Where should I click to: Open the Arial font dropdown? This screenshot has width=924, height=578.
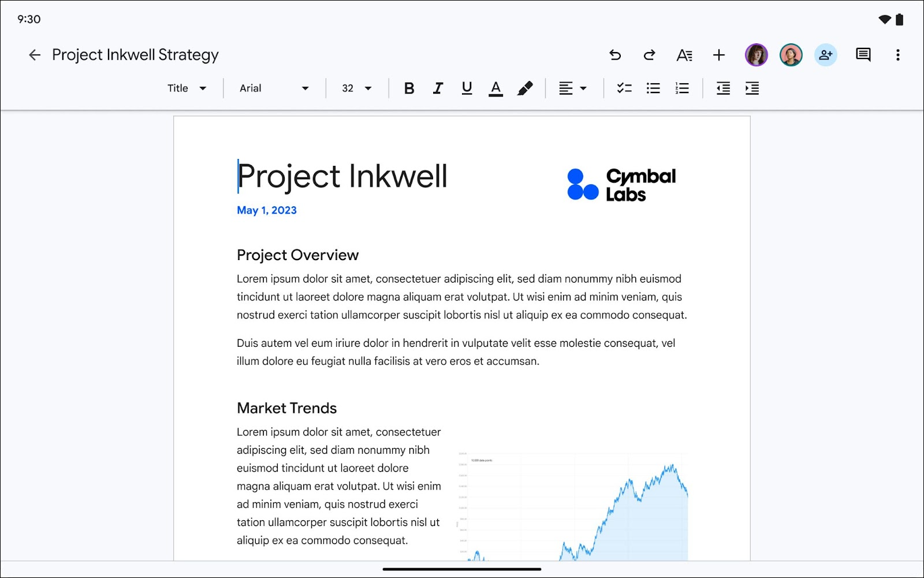tap(273, 88)
